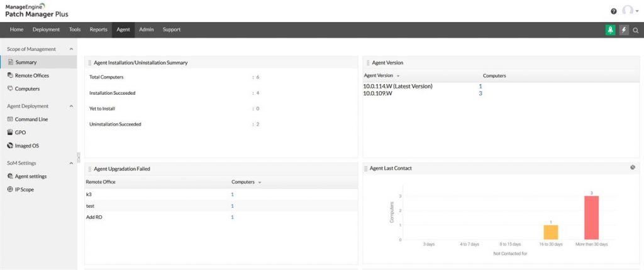Viewport: 644px width, 270px height.
Task: Click computer count for remote office k3
Action: click(x=233, y=195)
